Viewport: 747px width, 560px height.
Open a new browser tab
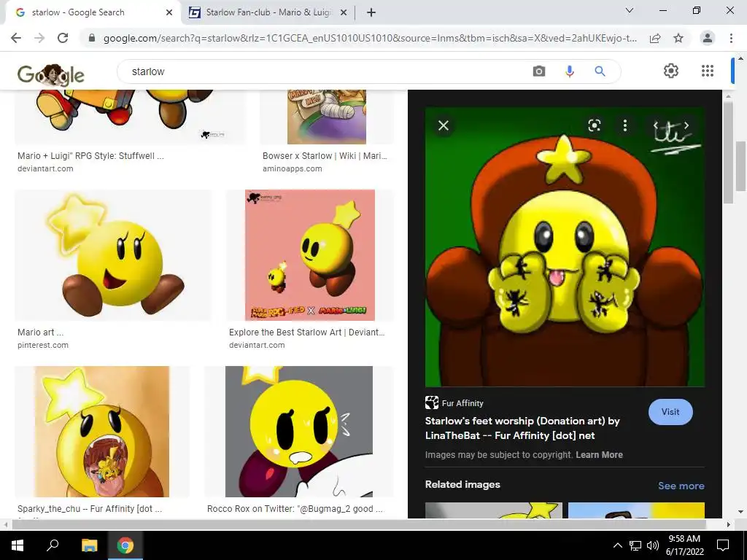(x=371, y=12)
